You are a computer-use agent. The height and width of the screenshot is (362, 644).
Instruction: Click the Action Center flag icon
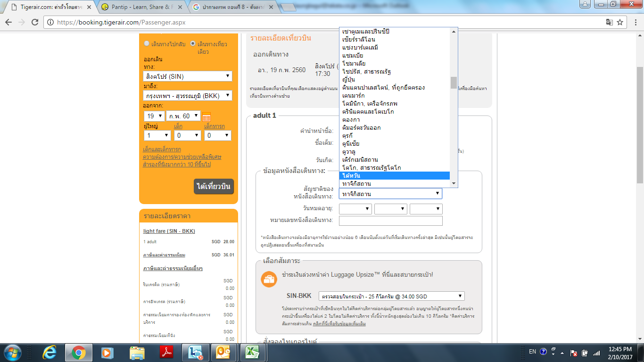point(574,353)
